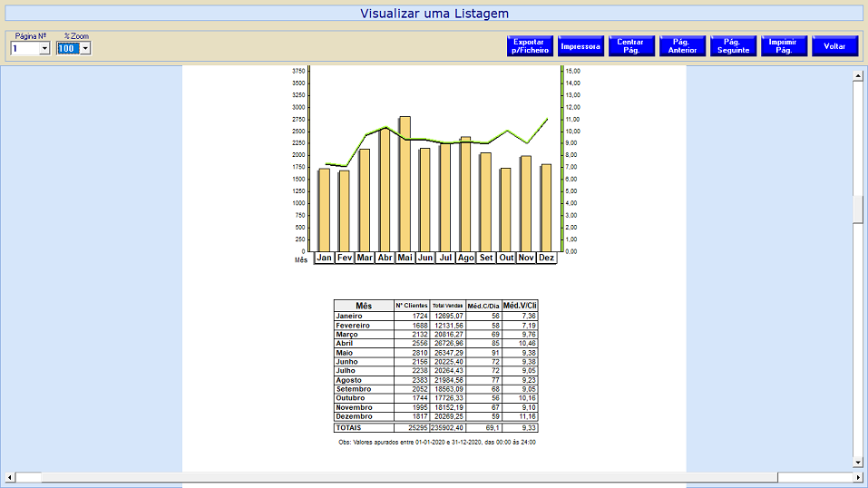Click the Exportar p/Ficheiro button
This screenshot has width=868, height=488.
pyautogui.click(x=530, y=46)
